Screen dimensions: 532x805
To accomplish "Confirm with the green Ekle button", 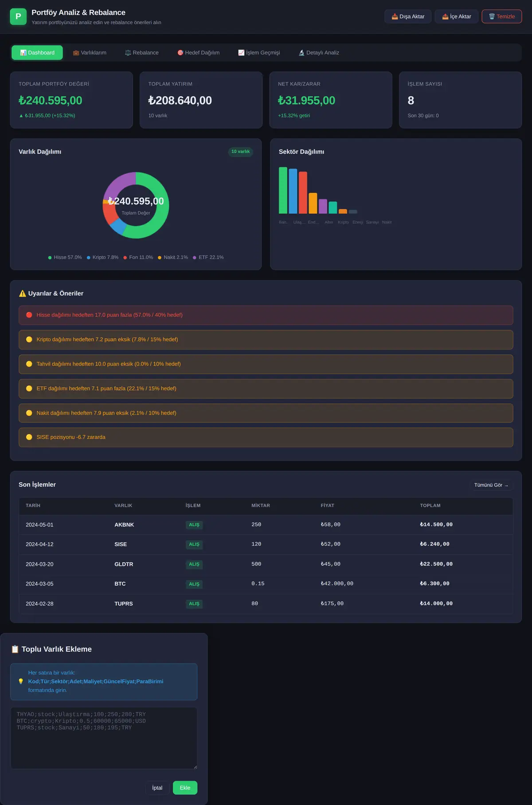I will coord(185,788).
